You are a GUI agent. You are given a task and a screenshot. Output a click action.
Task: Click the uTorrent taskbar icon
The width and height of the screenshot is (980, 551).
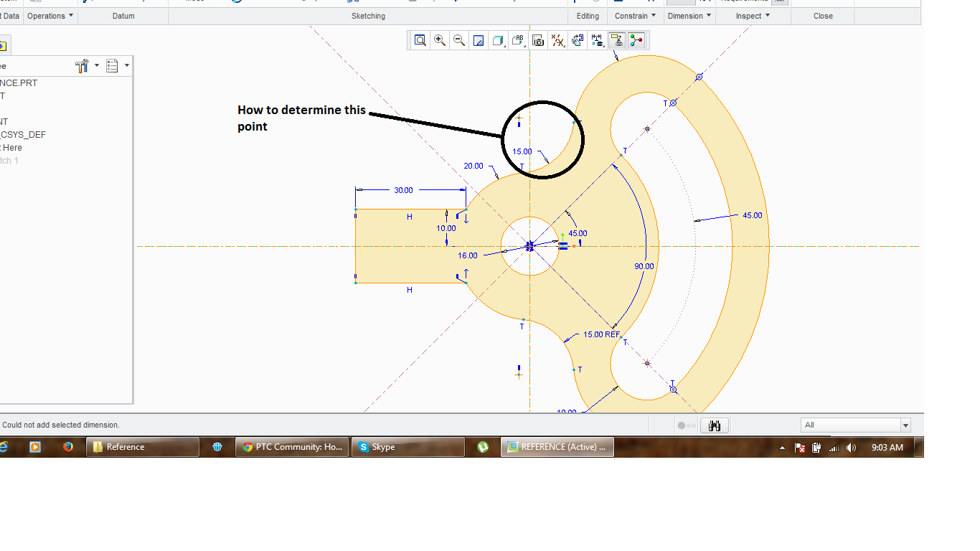click(483, 447)
